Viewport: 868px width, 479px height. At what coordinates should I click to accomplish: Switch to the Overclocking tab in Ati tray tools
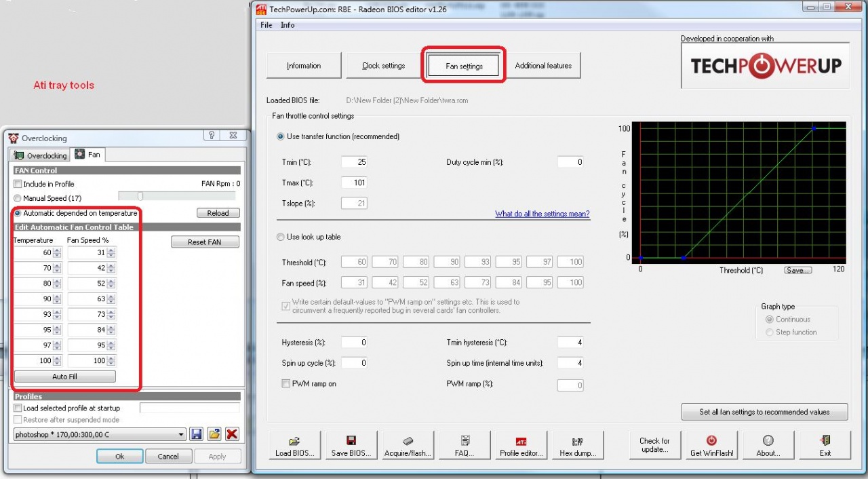pos(41,155)
